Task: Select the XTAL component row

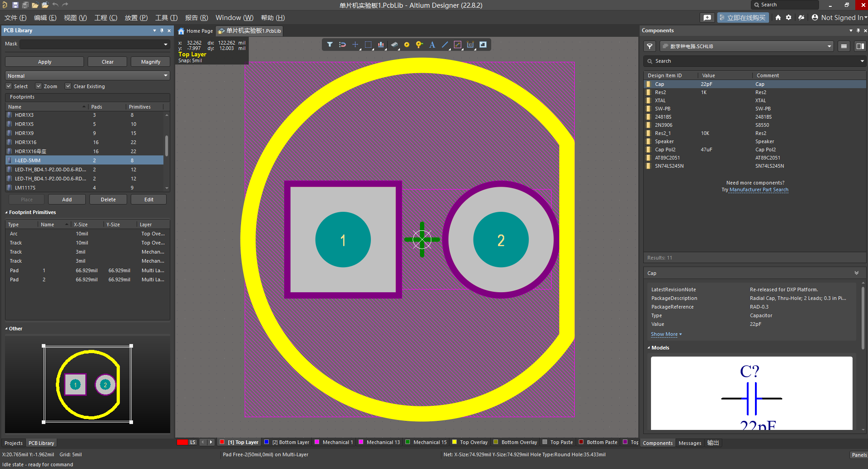Action: (x=754, y=101)
